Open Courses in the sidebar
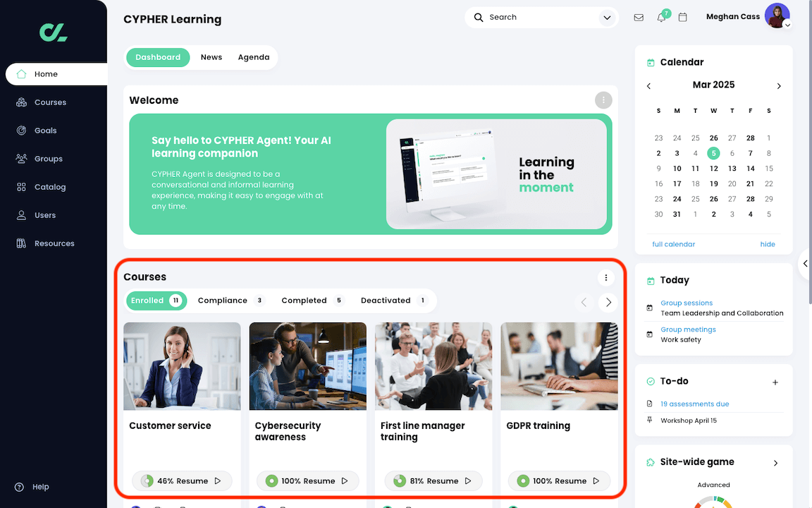The image size is (812, 508). pos(50,102)
